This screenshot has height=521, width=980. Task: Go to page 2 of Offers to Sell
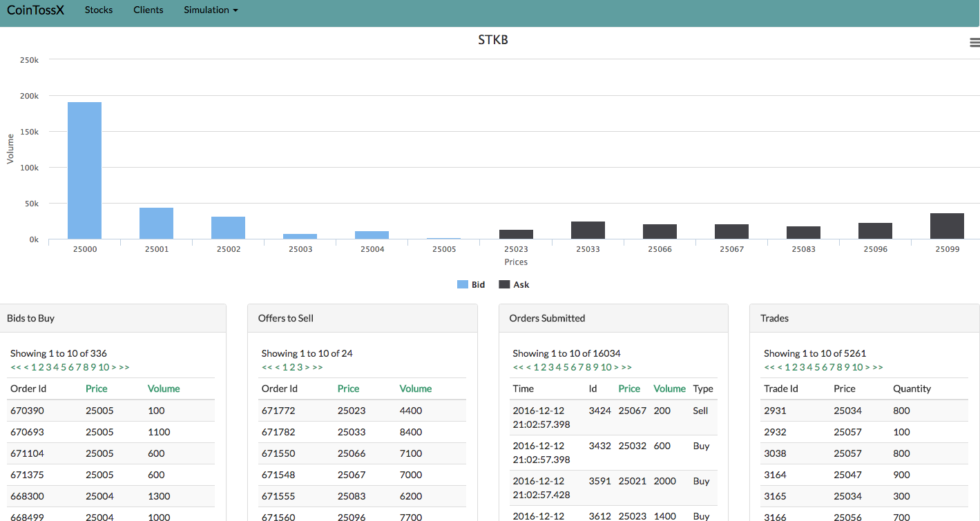coord(292,367)
